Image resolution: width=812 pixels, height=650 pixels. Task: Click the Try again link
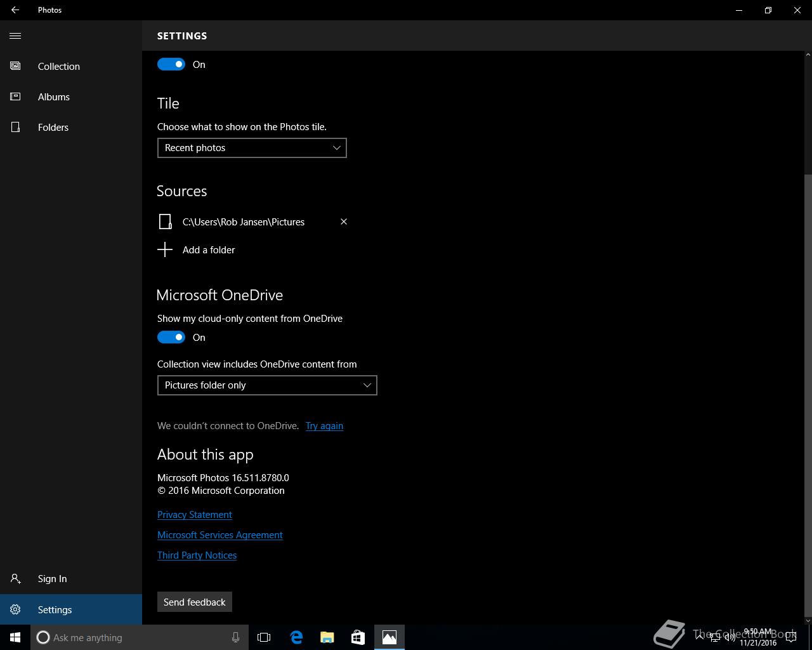pyautogui.click(x=324, y=426)
